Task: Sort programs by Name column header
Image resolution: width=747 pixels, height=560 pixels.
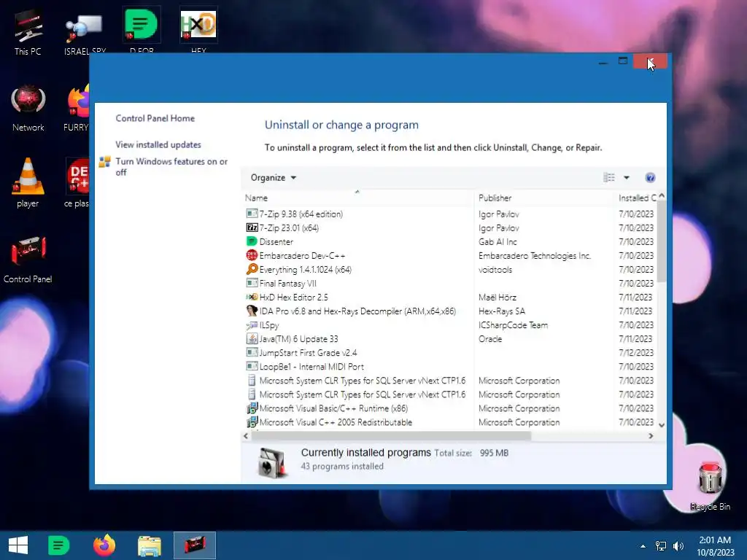Action: pyautogui.click(x=357, y=198)
